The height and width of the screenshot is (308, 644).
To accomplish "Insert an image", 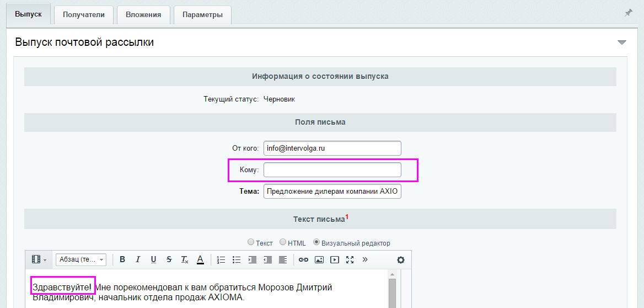I will [319, 259].
